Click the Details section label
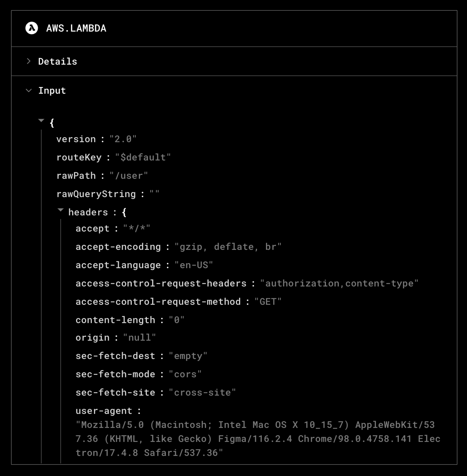This screenshot has height=476, width=467. 58,61
